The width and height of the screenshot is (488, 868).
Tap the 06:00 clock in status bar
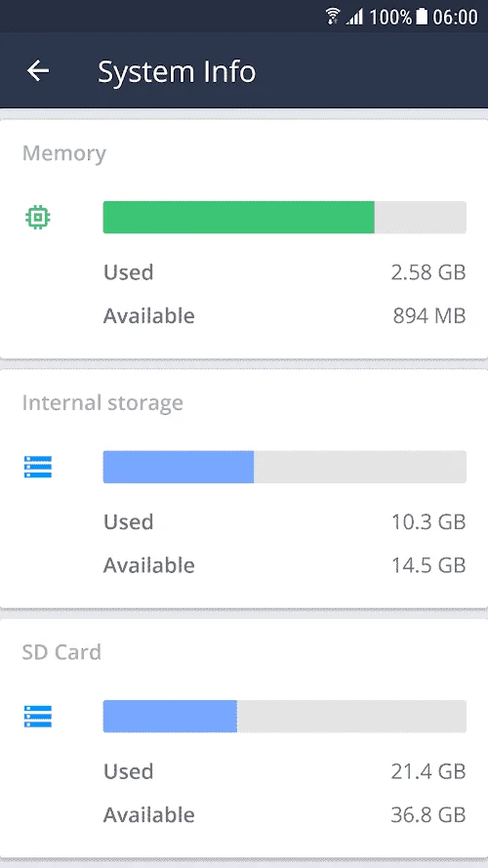click(x=455, y=18)
